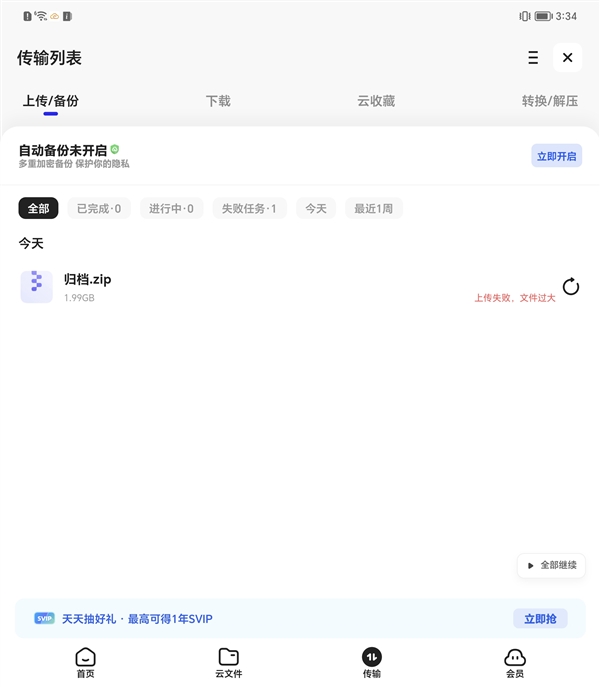Switch to the 上传/备份 tab
Viewport: 600px width, 687px height.
coord(51,101)
